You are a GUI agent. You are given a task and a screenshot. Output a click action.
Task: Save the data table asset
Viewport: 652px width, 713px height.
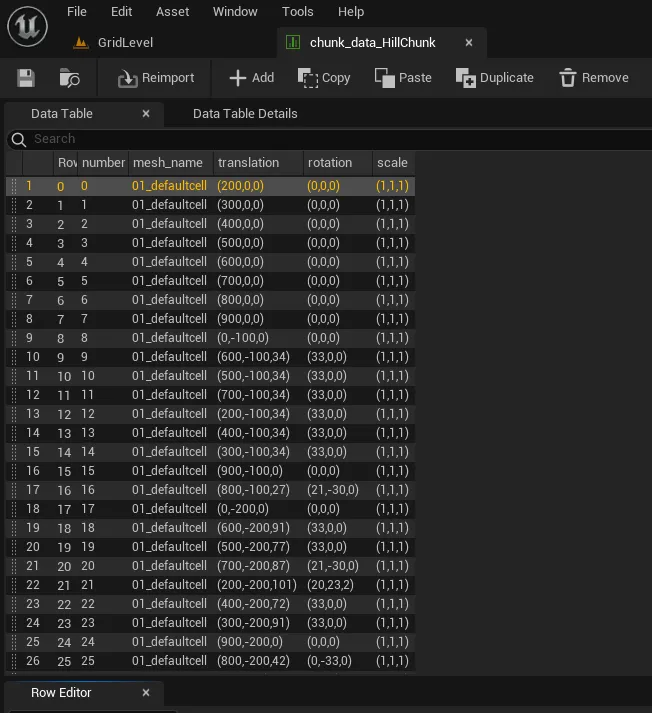pyautogui.click(x=26, y=78)
